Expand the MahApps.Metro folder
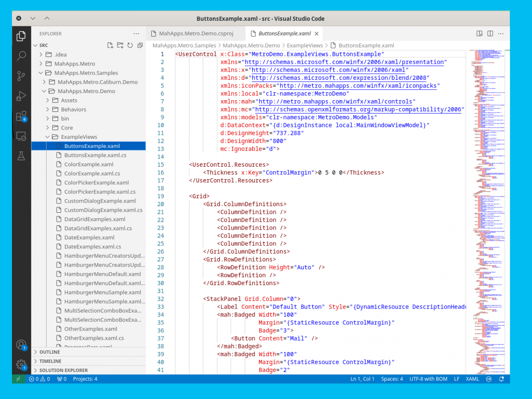This screenshot has width=532, height=399. (x=89, y=64)
